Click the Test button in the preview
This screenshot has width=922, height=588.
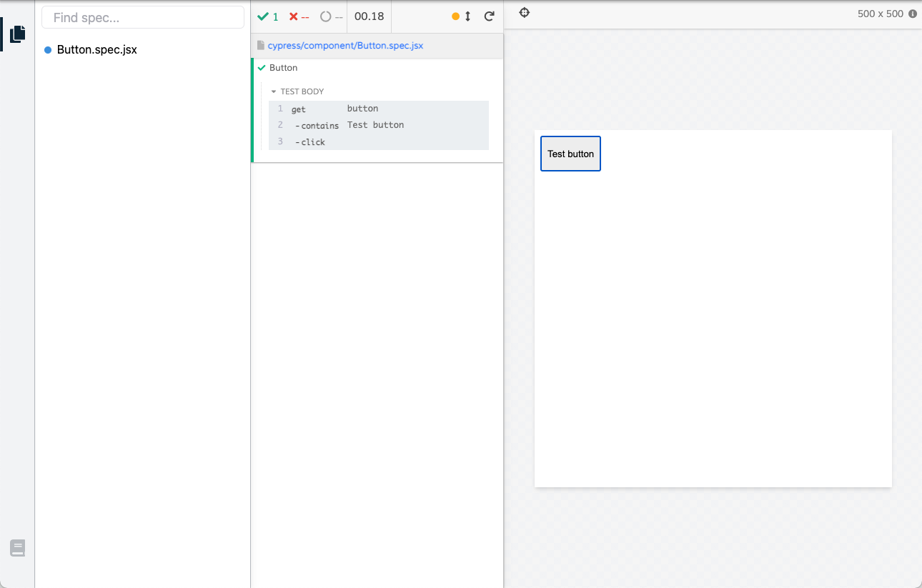[x=570, y=153]
